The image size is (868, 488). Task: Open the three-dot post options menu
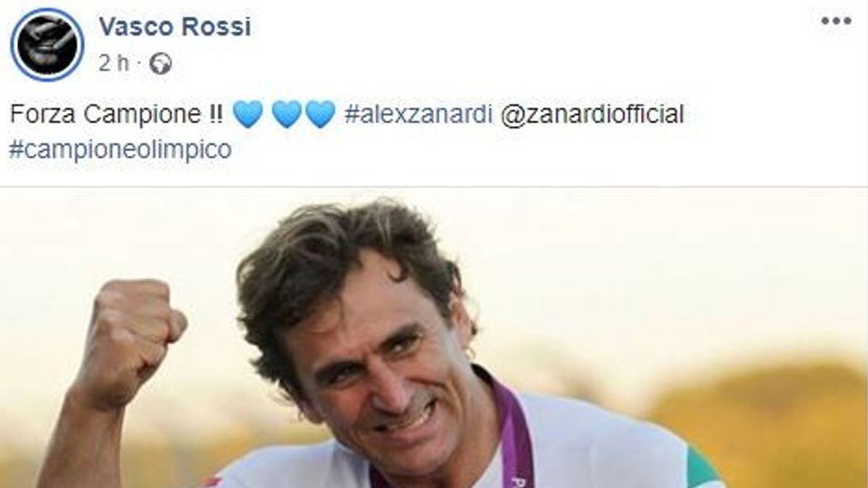point(835,21)
